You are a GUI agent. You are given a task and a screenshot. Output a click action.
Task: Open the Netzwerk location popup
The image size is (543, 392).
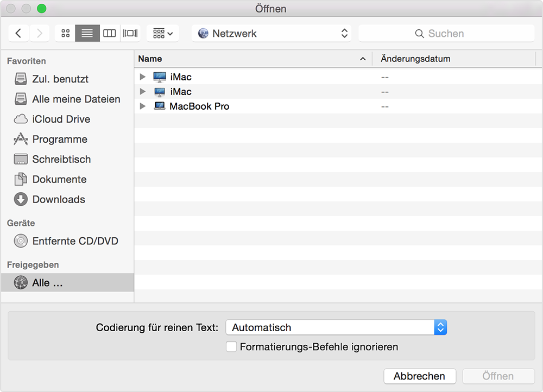[x=271, y=33]
